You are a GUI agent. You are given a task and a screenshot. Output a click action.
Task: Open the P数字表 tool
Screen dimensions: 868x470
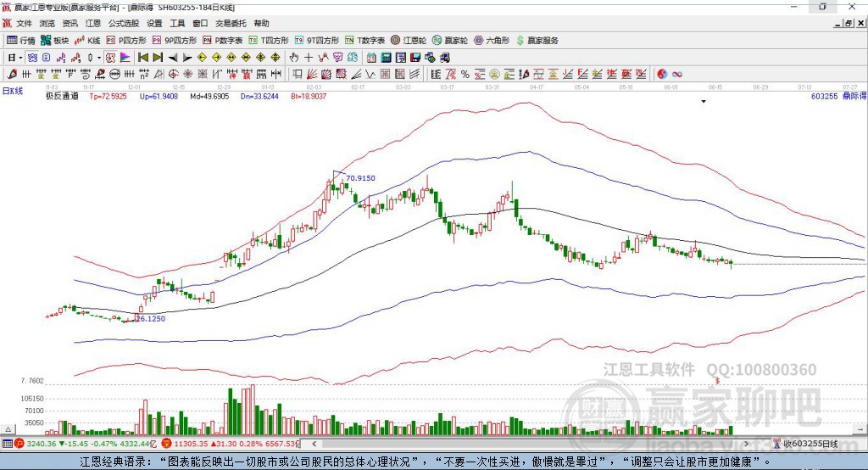[223, 41]
